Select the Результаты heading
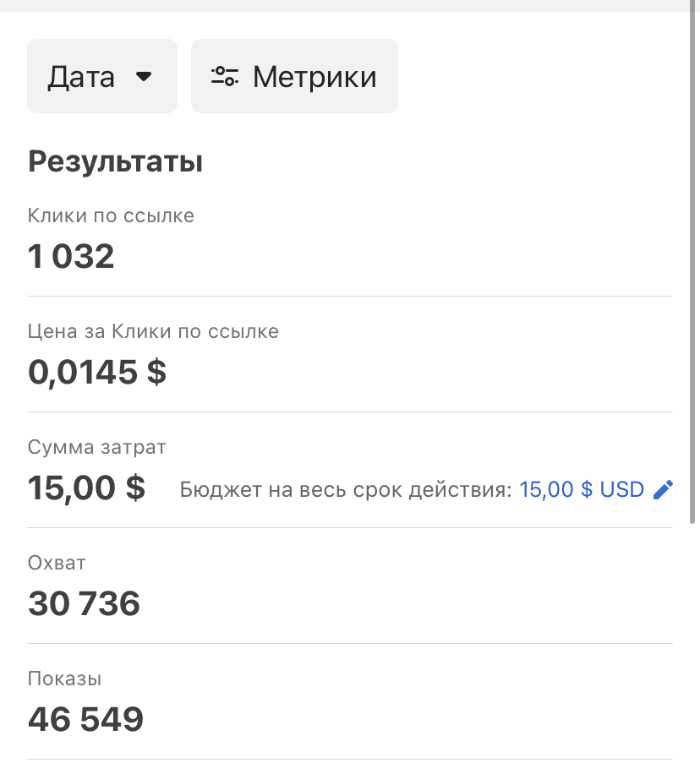700x763 pixels. 115,161
